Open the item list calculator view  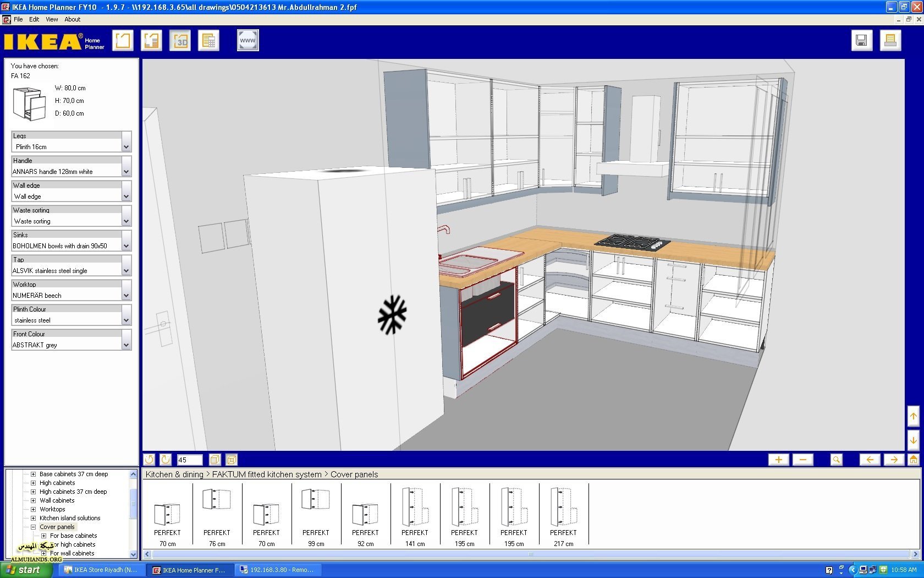click(x=208, y=41)
